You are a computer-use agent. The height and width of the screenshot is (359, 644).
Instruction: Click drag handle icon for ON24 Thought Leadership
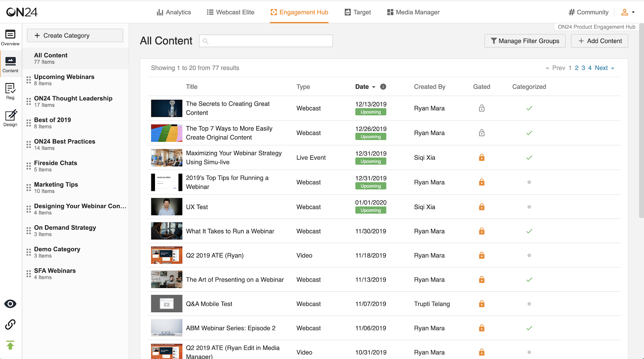point(29,102)
